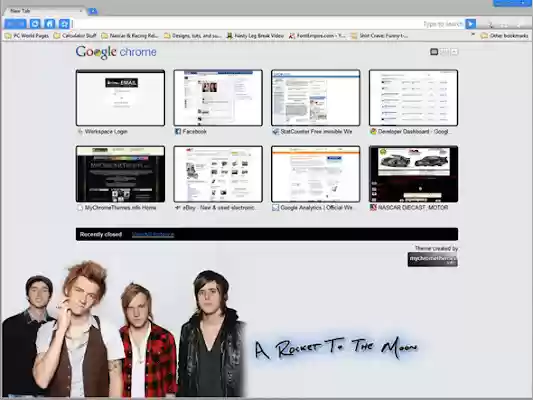The width and height of the screenshot is (533, 400).
Task: Open Shirt Crave bookmark
Action: click(x=379, y=36)
